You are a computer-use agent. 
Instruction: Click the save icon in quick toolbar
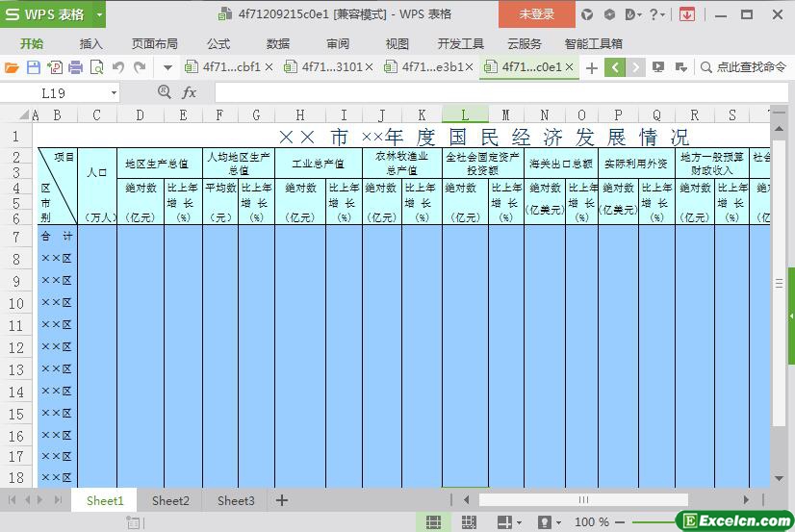33,67
